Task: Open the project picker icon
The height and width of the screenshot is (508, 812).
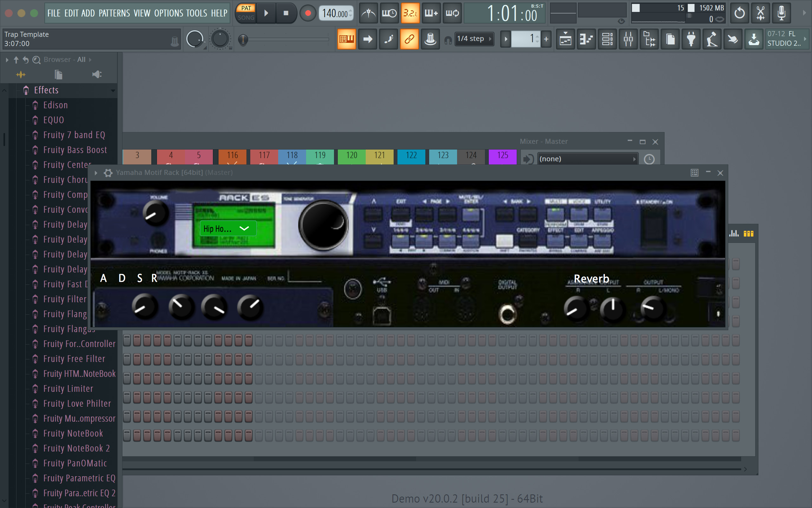Action: (670, 39)
